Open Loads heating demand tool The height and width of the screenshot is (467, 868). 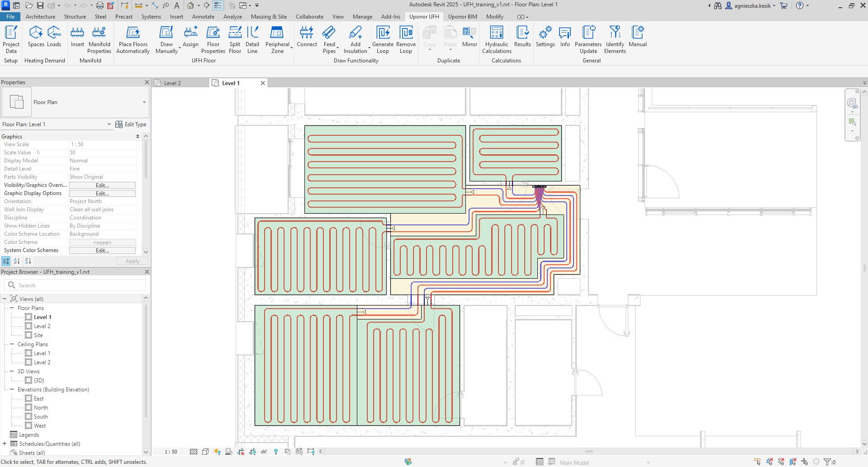(x=54, y=36)
